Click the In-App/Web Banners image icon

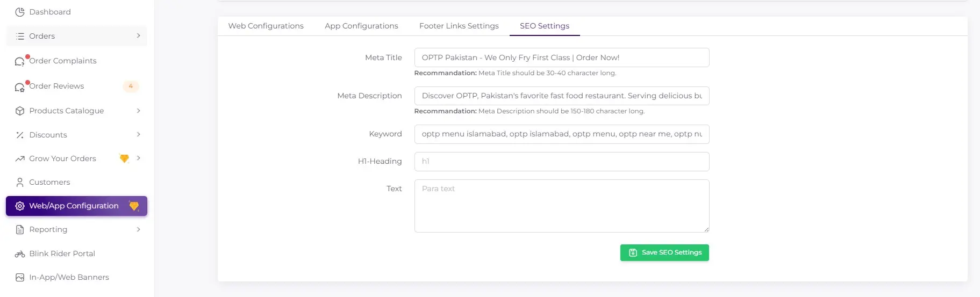click(x=20, y=277)
